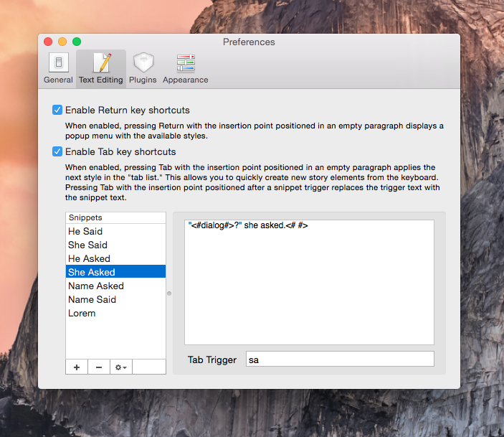This screenshot has width=504, height=437.
Task: Uncheck Enable Return key shortcuts
Action: pyautogui.click(x=57, y=110)
